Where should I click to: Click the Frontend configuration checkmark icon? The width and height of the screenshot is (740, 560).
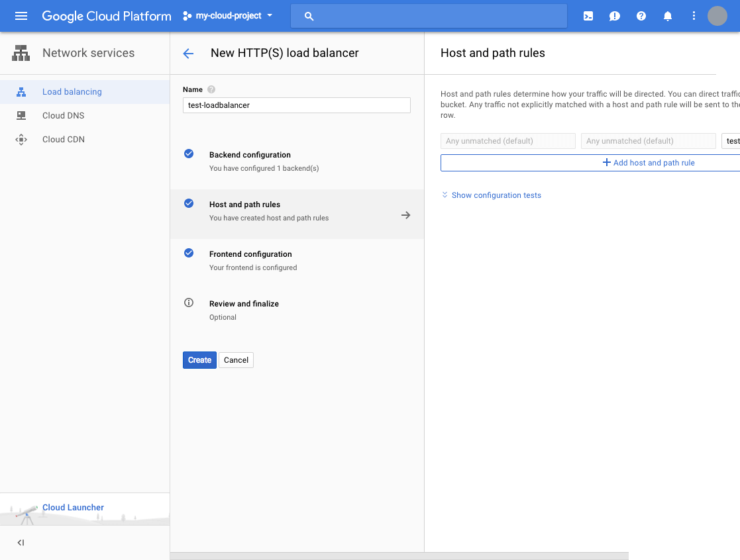(x=189, y=253)
